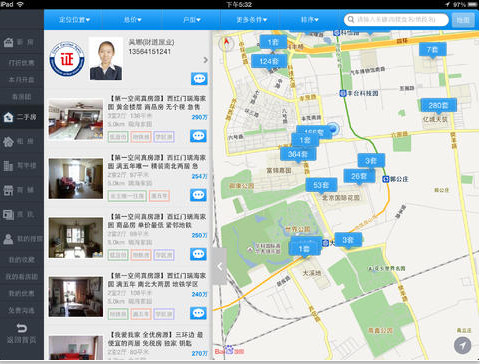Expand the 户型 layout filter

[191, 20]
